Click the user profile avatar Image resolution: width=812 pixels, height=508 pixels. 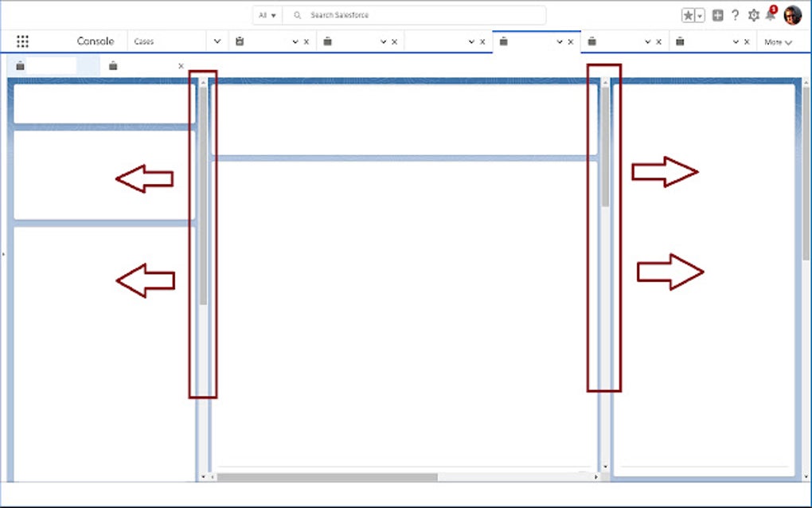(x=792, y=16)
